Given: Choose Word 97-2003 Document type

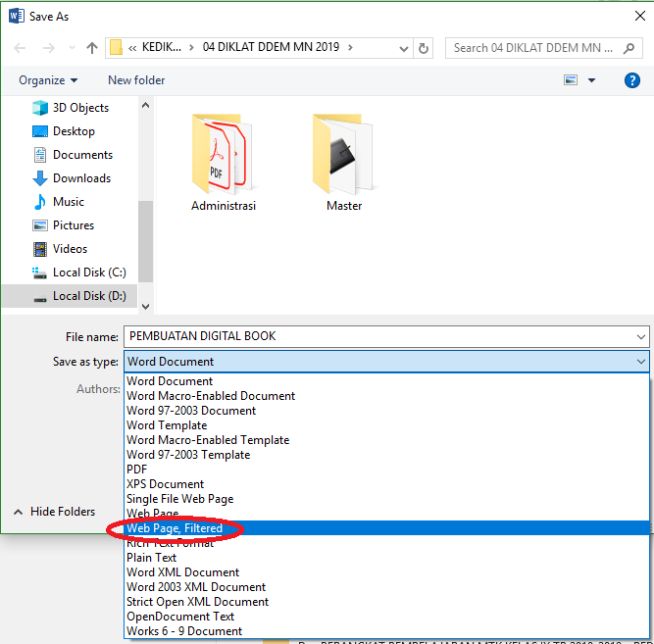Looking at the screenshot, I should 386,411.
